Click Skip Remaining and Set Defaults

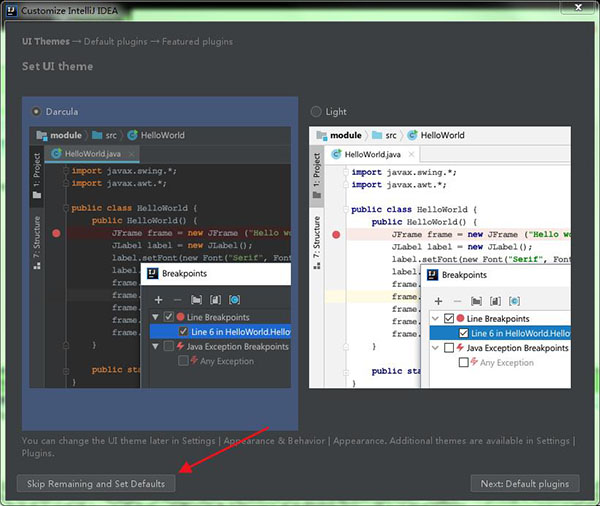click(x=96, y=483)
